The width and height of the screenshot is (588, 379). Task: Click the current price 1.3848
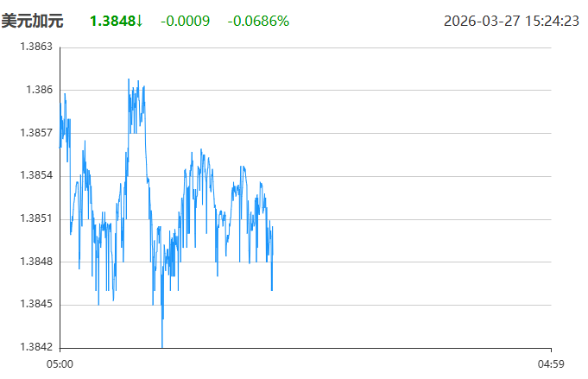click(x=112, y=20)
